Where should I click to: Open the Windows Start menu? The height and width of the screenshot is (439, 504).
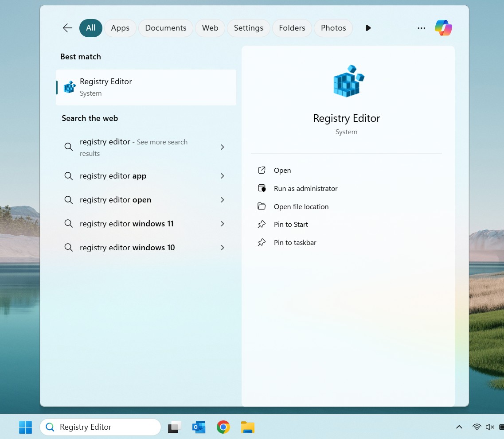25,427
